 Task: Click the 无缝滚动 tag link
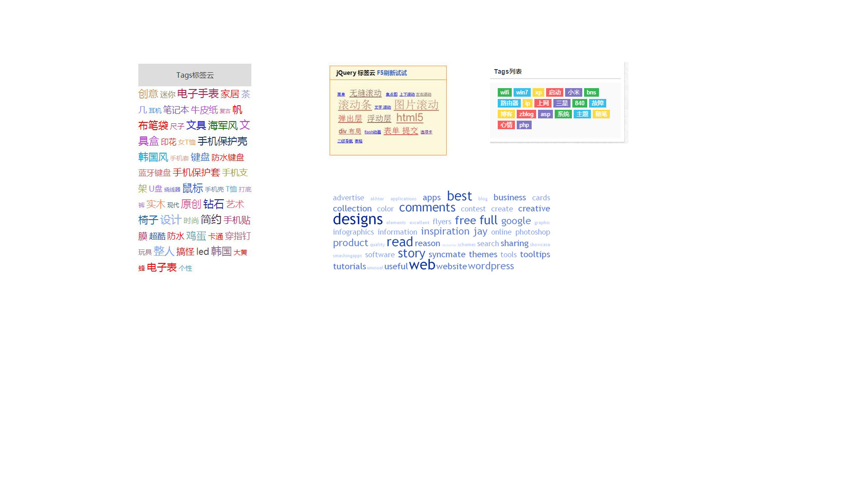[365, 93]
